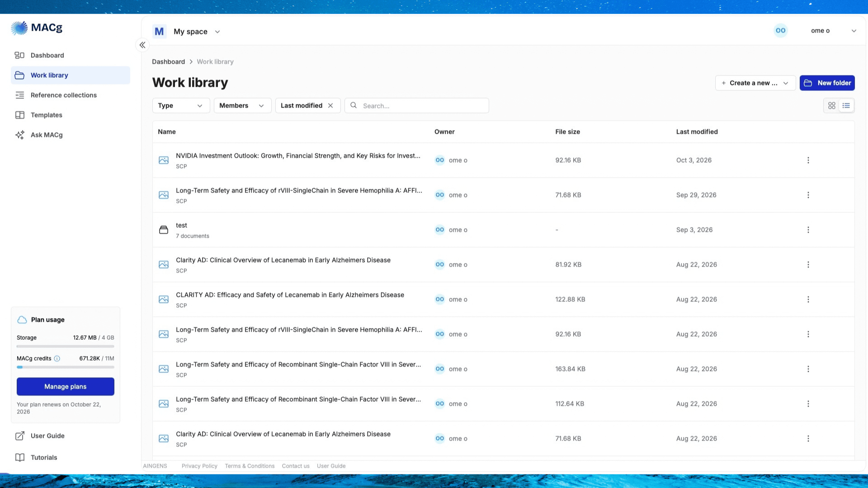
Task: Click NVIDIA Investment Outlook document icon
Action: coord(164,160)
